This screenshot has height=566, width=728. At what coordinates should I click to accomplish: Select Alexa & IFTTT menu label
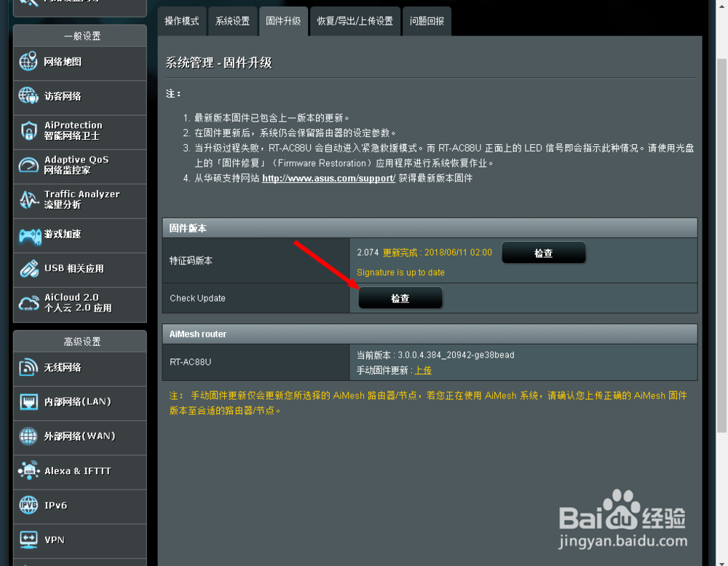tap(78, 471)
